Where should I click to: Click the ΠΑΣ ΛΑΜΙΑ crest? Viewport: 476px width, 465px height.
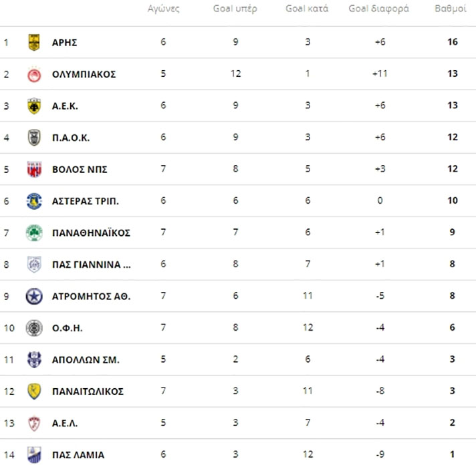(34, 455)
